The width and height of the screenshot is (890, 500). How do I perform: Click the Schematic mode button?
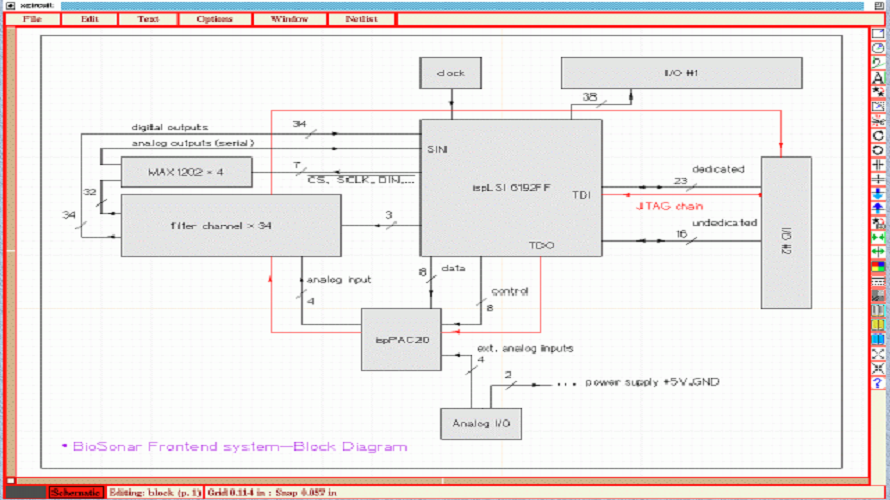coord(75,492)
